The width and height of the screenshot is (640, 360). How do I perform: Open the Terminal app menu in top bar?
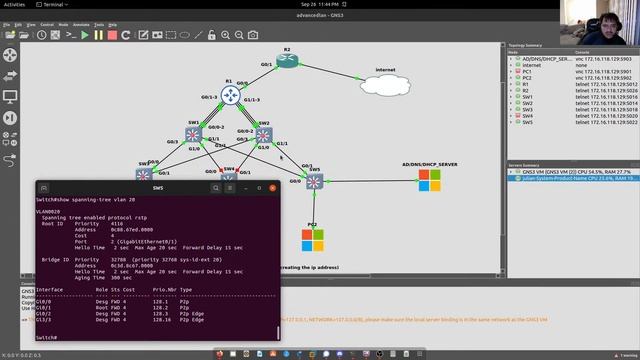(x=52, y=4)
